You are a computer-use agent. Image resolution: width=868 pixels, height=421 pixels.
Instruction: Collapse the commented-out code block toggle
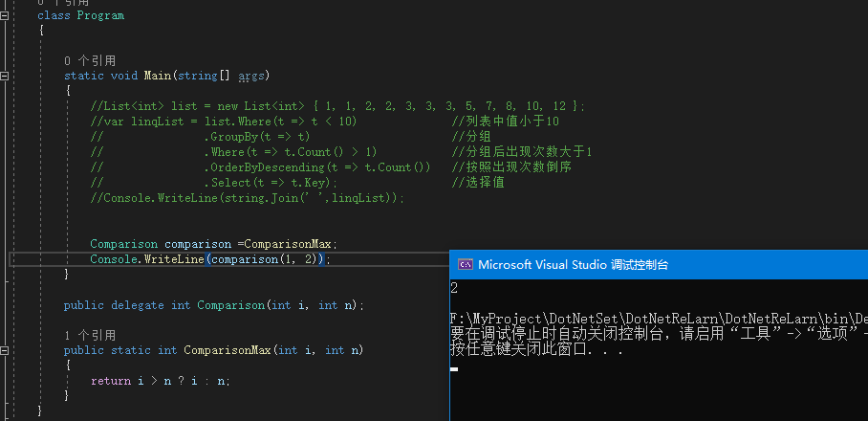pyautogui.click(x=6, y=106)
